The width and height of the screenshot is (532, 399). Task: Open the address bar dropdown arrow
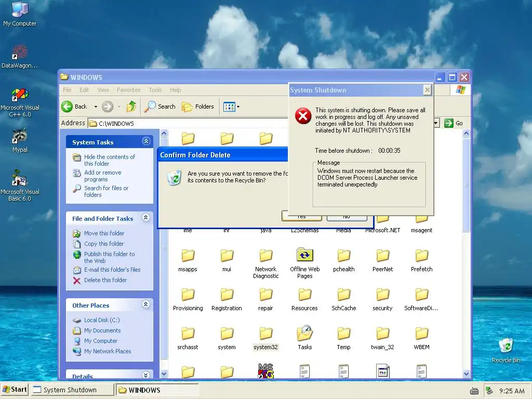(x=436, y=123)
